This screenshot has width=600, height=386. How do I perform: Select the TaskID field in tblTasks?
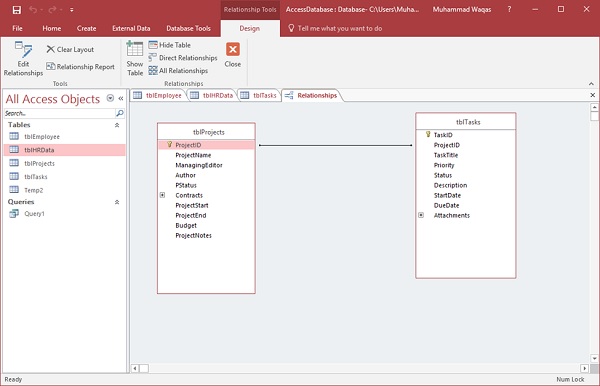click(x=443, y=135)
